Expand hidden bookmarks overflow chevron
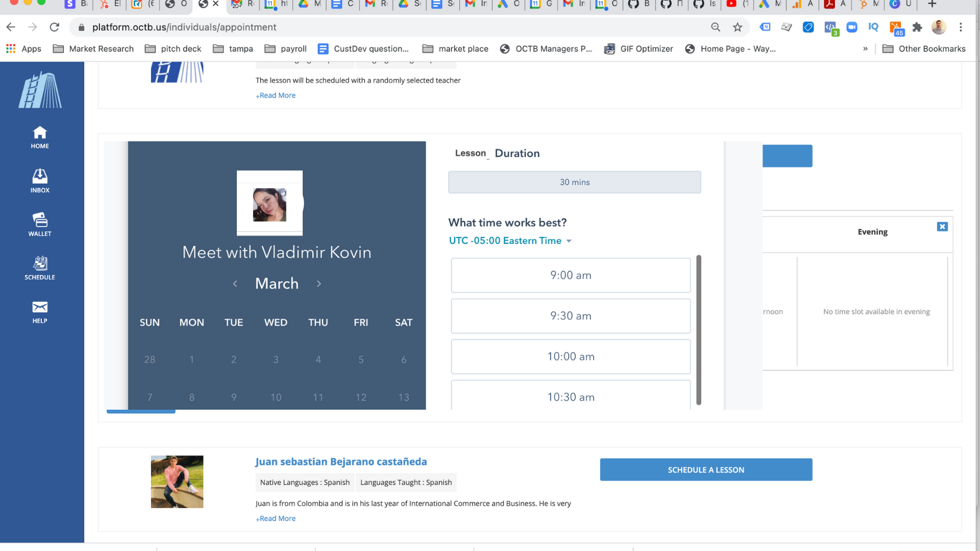This screenshot has height=551, width=980. tap(865, 48)
